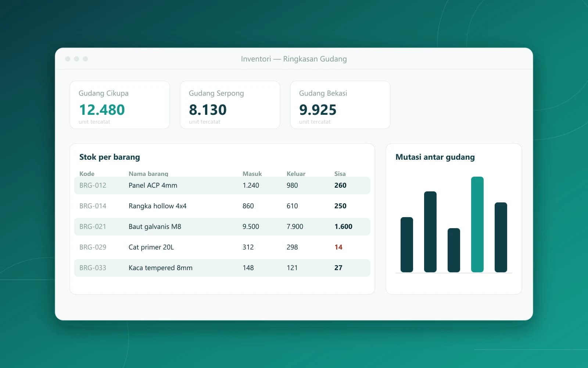588x368 pixels.
Task: Click the Stok per barang heading
Action: [x=110, y=157]
